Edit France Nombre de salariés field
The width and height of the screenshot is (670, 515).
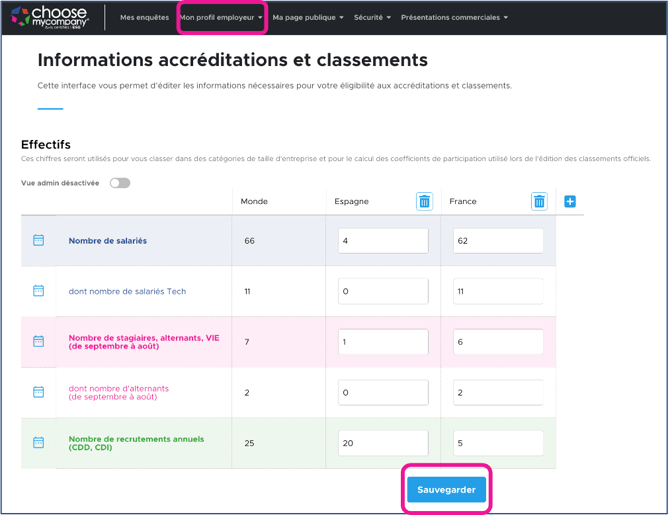pos(498,241)
